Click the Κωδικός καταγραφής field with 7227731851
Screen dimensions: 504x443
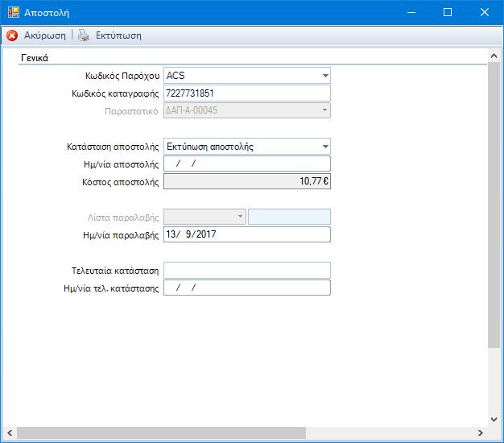(247, 93)
